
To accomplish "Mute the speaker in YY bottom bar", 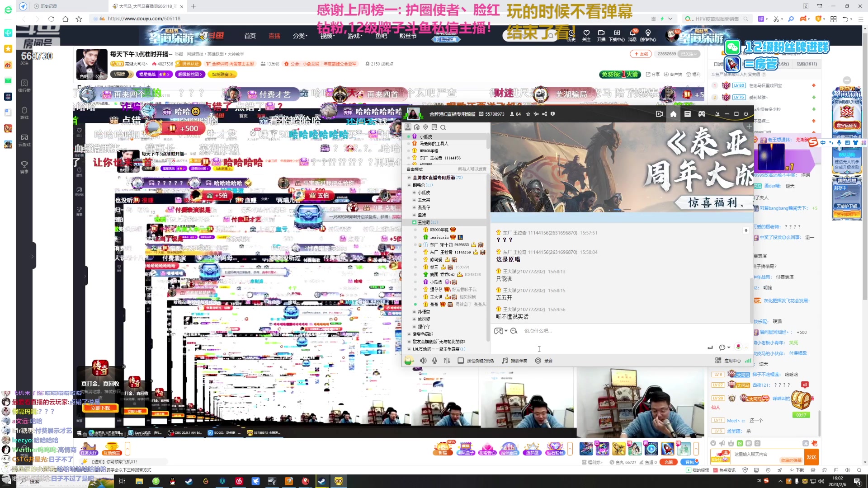I will [x=423, y=361].
